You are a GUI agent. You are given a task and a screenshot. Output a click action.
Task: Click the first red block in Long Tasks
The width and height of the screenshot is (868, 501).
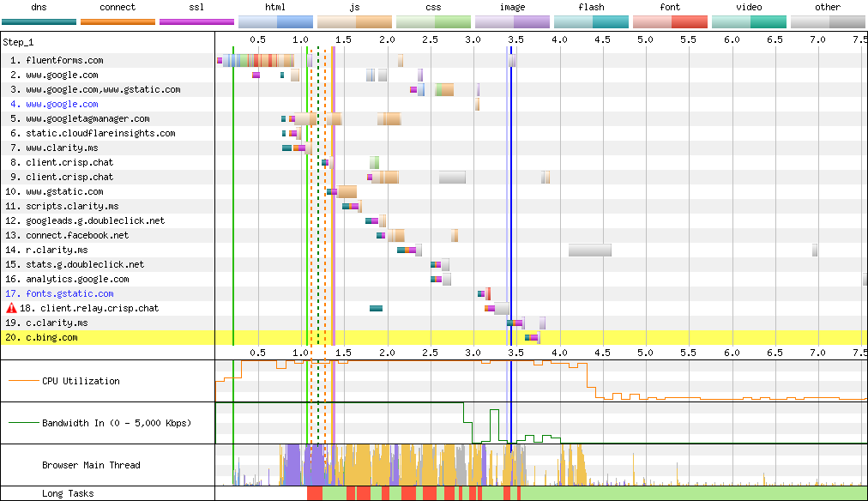click(315, 493)
